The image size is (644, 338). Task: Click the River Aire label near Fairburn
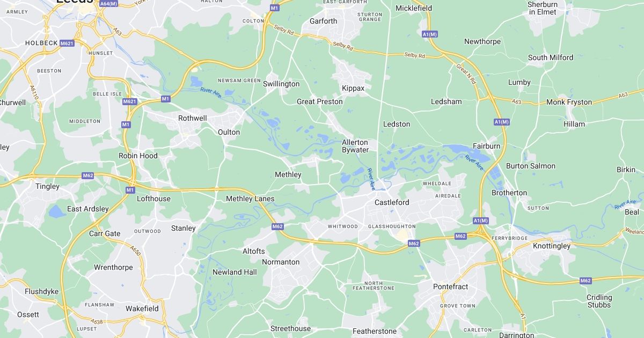[474, 163]
